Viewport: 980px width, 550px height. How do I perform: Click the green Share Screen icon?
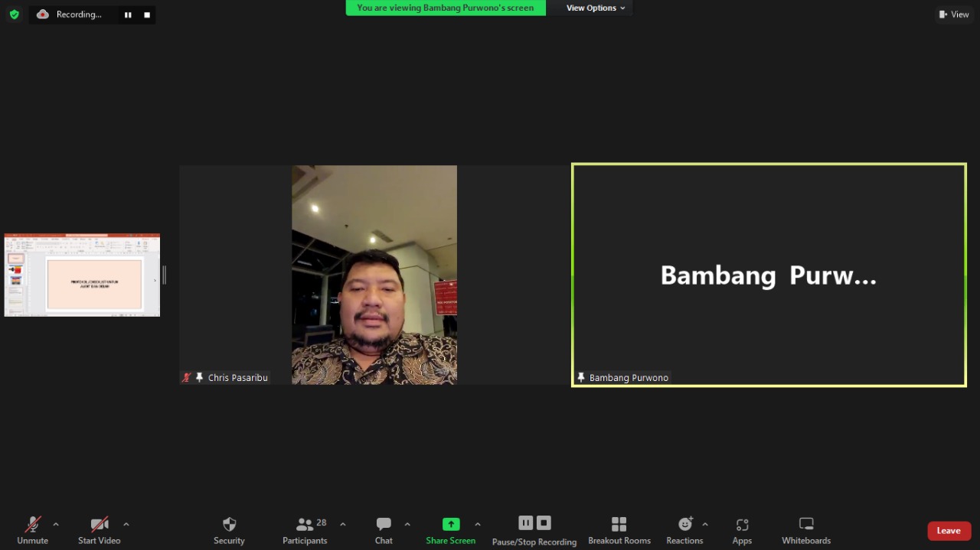click(x=451, y=524)
